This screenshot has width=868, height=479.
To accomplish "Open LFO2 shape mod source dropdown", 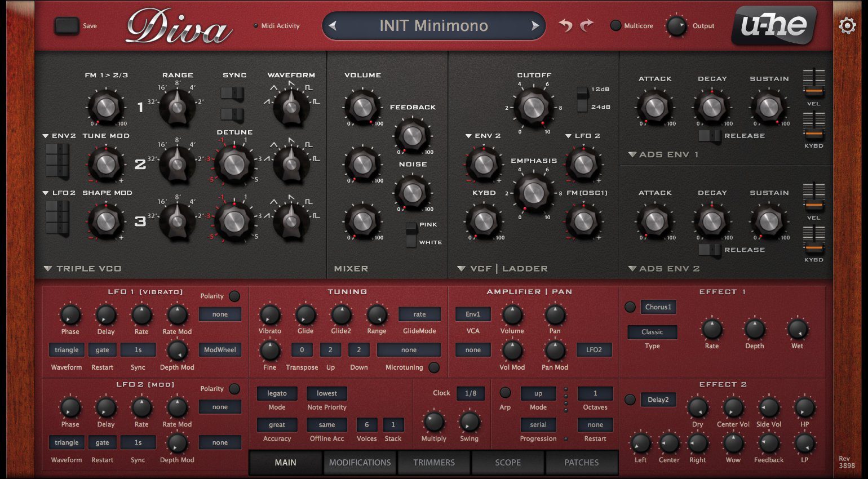I will (59, 193).
